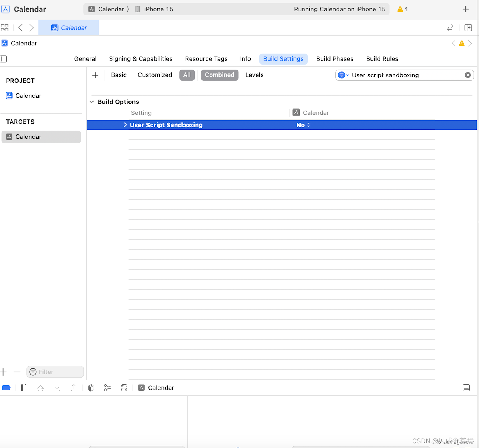Open the Calendar scheme selector

[107, 9]
